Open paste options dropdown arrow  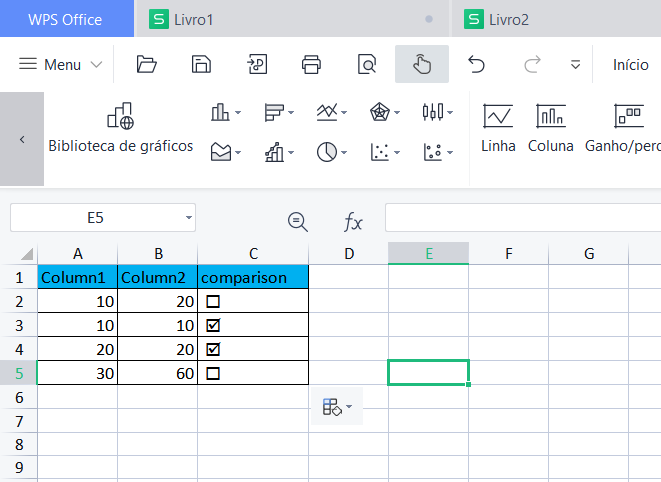point(349,407)
